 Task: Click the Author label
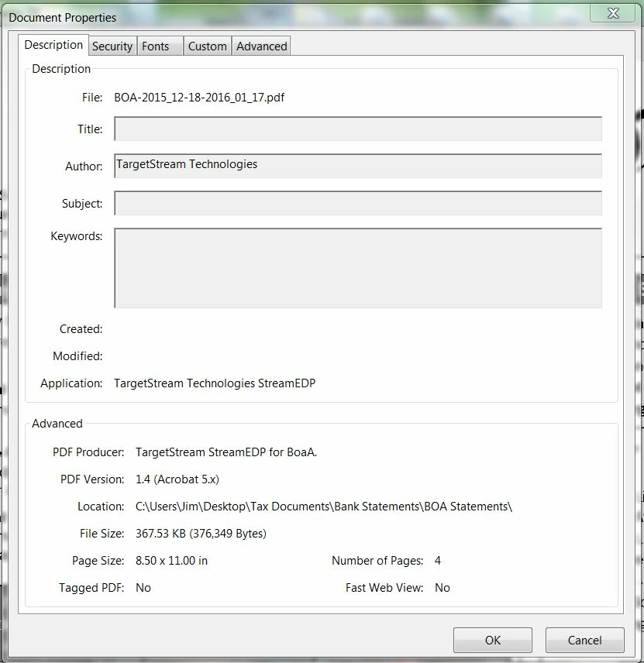tap(84, 167)
